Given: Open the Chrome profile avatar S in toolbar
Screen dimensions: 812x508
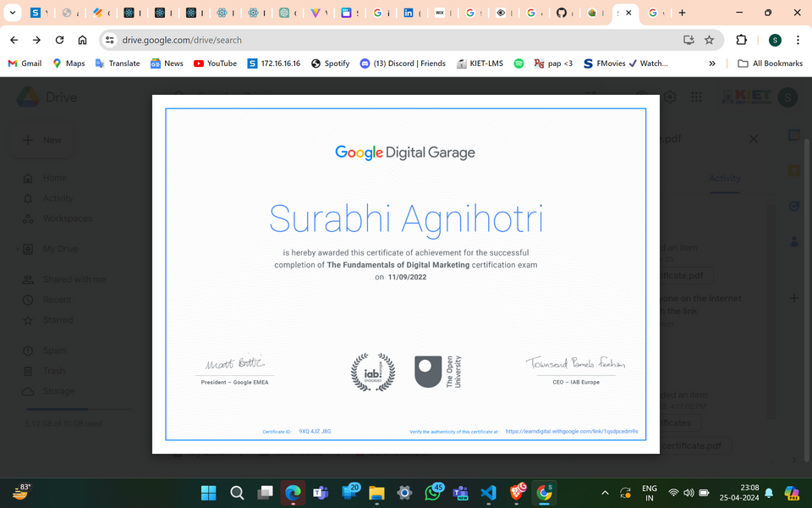Looking at the screenshot, I should (775, 40).
